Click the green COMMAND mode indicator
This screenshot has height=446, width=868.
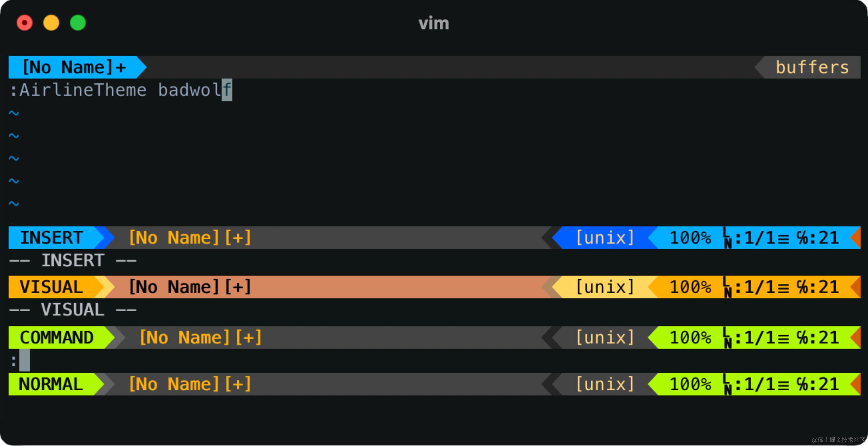click(57, 337)
